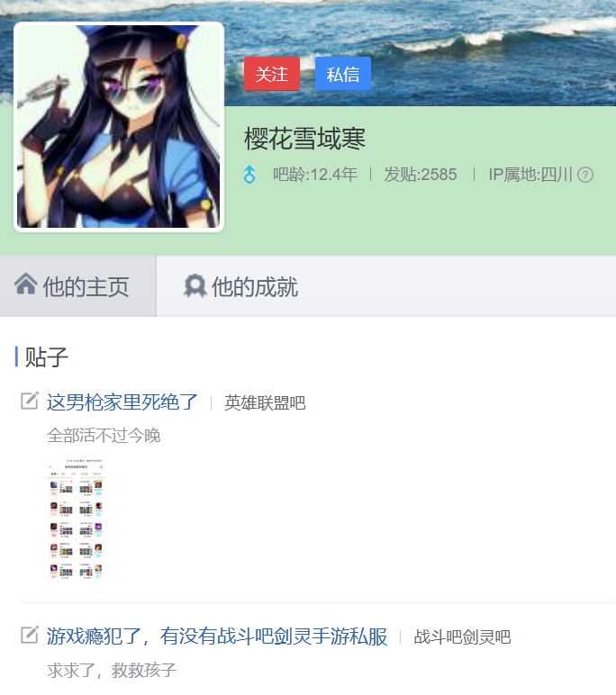Follow the user with the 关注 button
The height and width of the screenshot is (695, 616).
pos(272,74)
